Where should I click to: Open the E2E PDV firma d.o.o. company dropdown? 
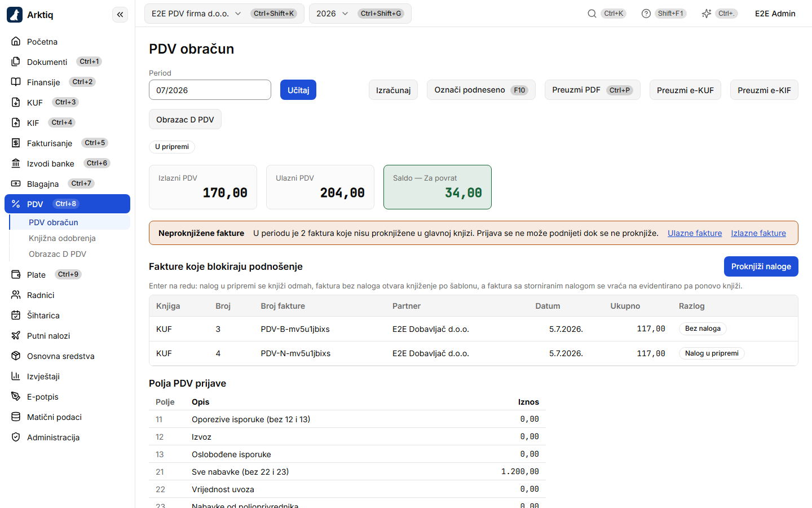[224, 14]
